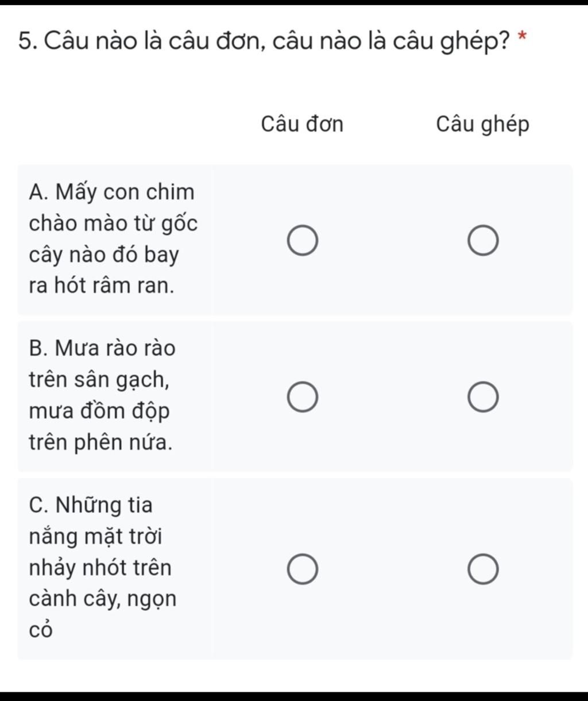This screenshot has height=701, width=588.
Task: Click the black bar at the bottom
Action: tap(294, 696)
